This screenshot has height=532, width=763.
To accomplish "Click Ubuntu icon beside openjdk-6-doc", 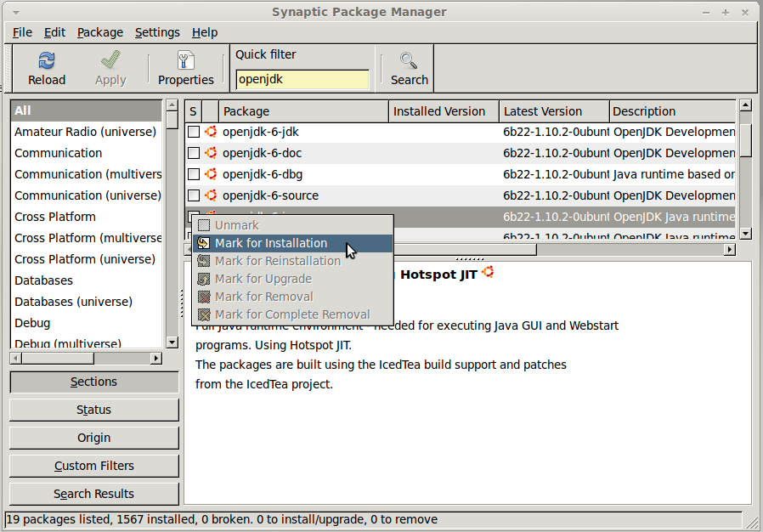I will click(211, 153).
